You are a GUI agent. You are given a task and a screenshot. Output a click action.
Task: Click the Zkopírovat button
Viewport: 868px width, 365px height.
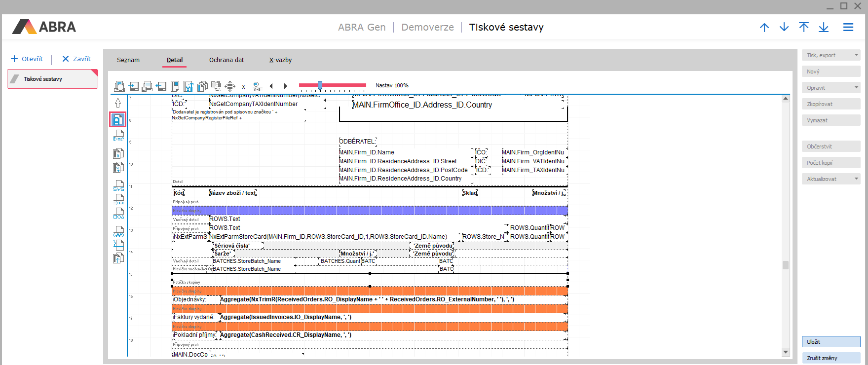pos(831,104)
